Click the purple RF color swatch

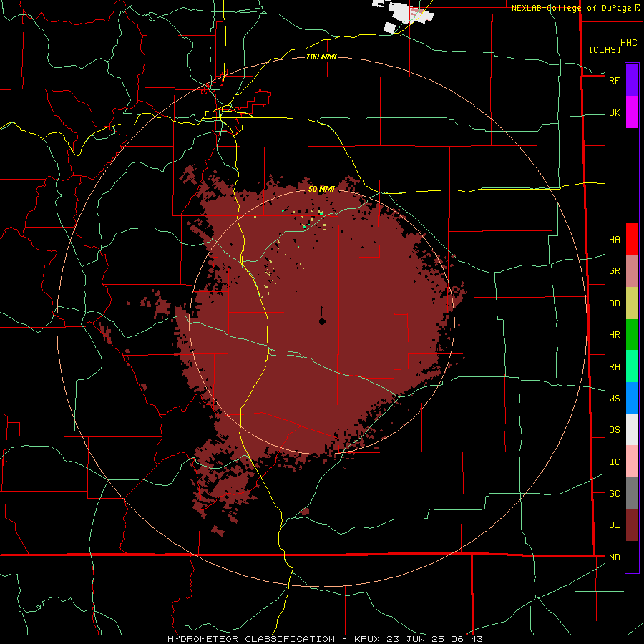click(632, 80)
